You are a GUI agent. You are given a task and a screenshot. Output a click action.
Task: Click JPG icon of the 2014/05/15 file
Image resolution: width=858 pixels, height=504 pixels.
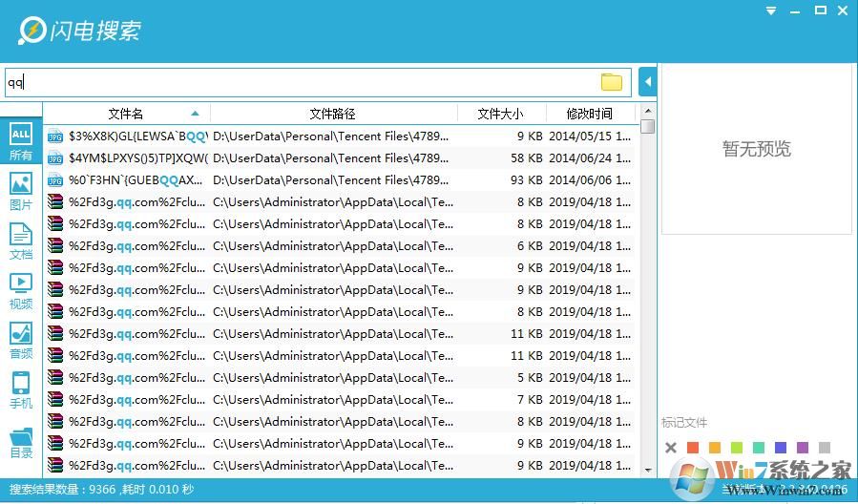coord(55,136)
